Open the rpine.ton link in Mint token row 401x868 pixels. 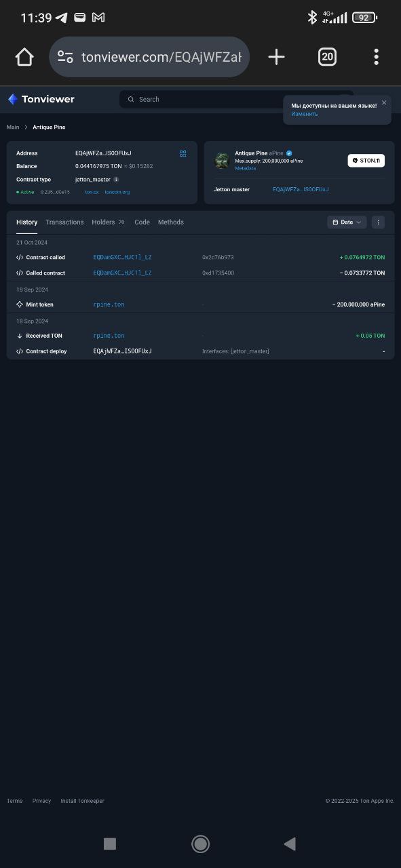click(109, 304)
